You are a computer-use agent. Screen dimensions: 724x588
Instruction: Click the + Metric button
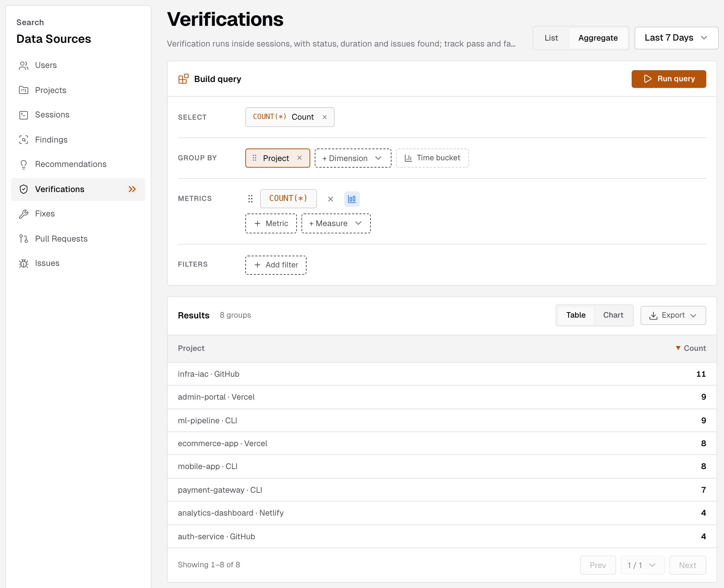(x=271, y=223)
